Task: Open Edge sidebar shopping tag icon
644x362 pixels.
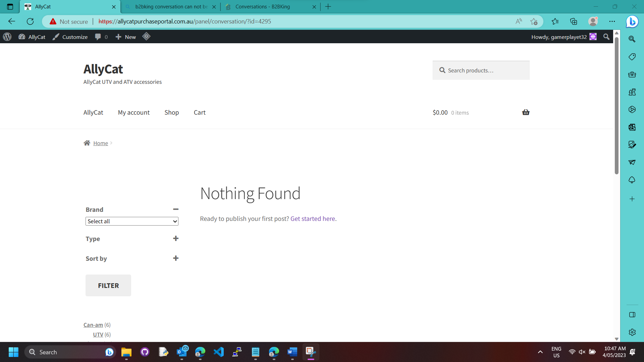Action: (x=632, y=57)
